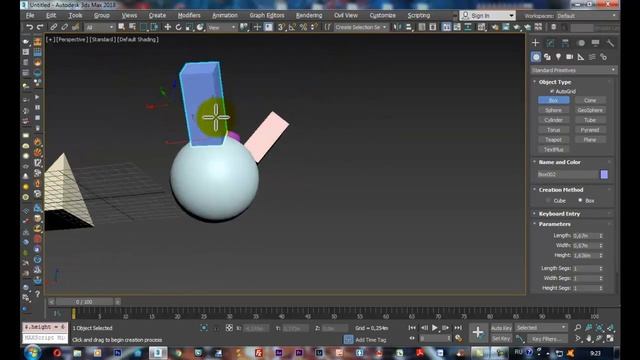Open the Standard Primitives category dropdown
The image size is (640, 360).
pyautogui.click(x=573, y=70)
